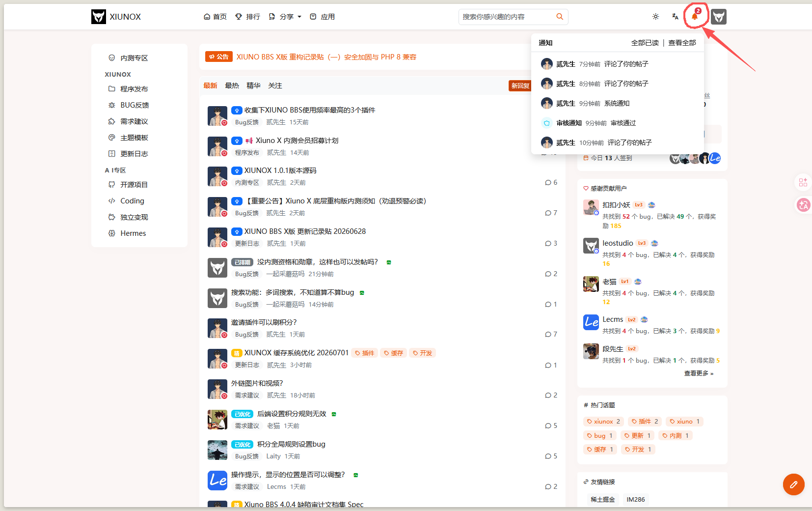Image resolution: width=812 pixels, height=511 pixels.
Task: Click the notification bell icon
Action: (x=695, y=17)
